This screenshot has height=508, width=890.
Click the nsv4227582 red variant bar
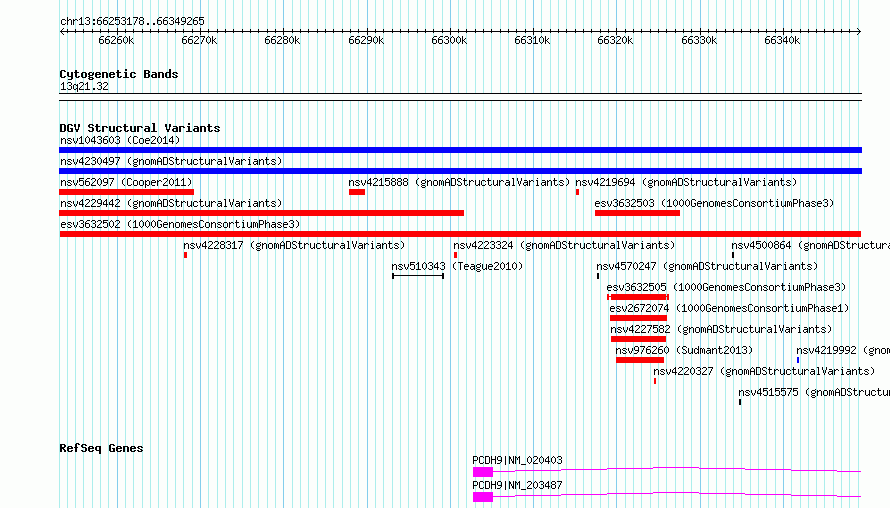pyautogui.click(x=639, y=339)
